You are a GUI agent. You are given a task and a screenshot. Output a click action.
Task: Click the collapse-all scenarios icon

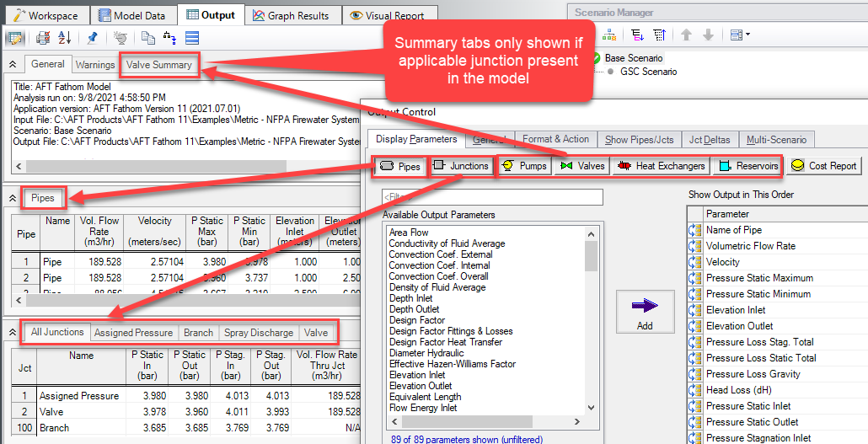tap(659, 35)
